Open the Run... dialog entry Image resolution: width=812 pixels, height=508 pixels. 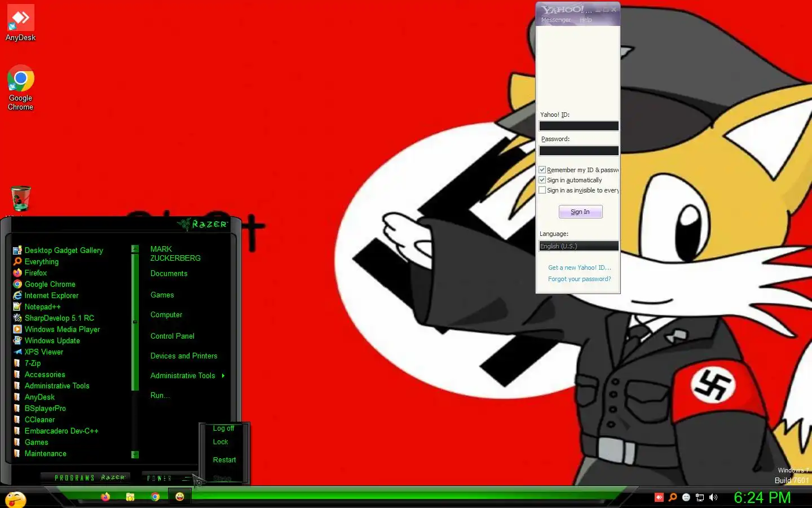pyautogui.click(x=160, y=396)
